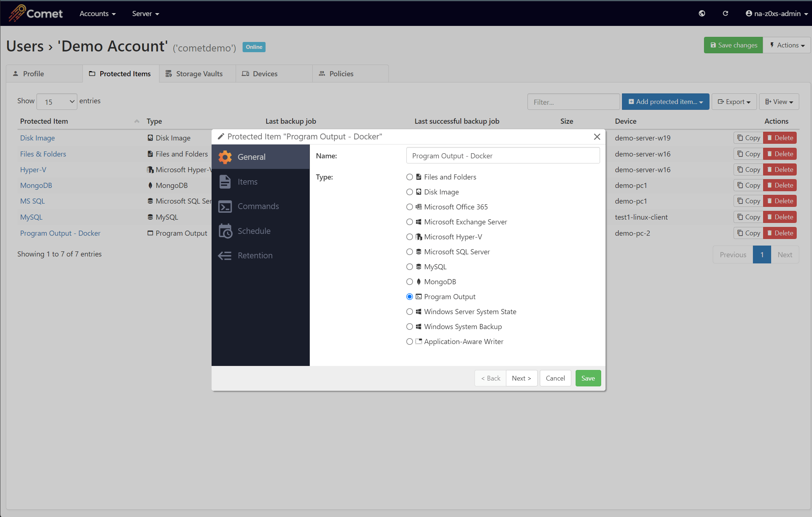
Task: Click the green Save button in dialog
Action: point(588,378)
